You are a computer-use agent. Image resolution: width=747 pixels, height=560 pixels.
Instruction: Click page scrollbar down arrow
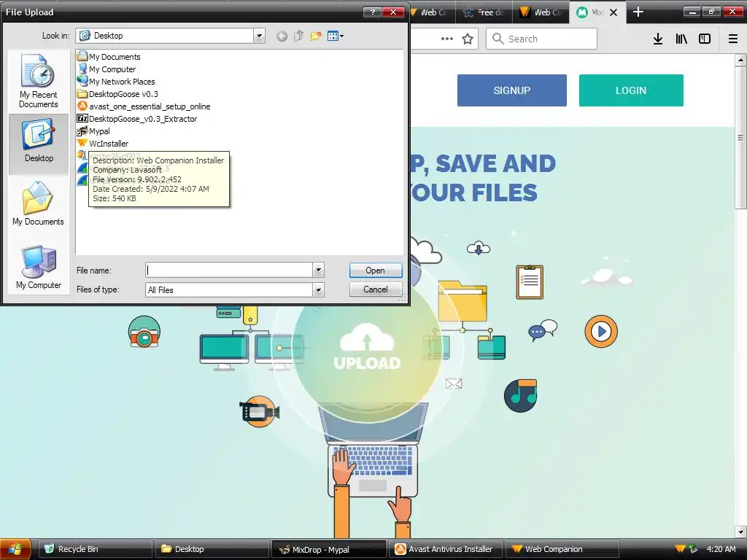click(x=740, y=532)
